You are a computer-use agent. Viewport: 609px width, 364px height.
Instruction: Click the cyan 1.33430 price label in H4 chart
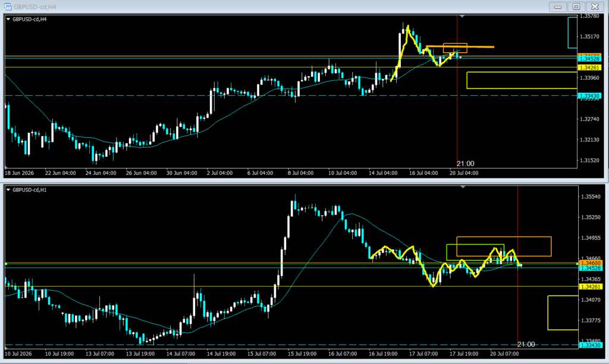click(x=589, y=96)
